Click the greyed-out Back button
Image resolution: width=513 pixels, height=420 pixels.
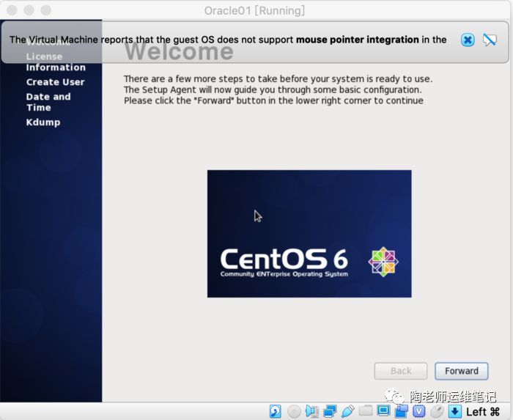point(401,371)
